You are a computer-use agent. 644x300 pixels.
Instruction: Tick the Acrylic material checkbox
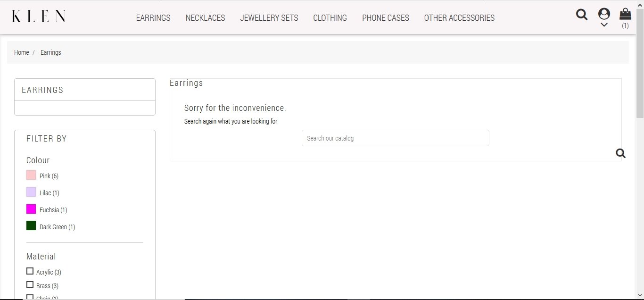30,271
